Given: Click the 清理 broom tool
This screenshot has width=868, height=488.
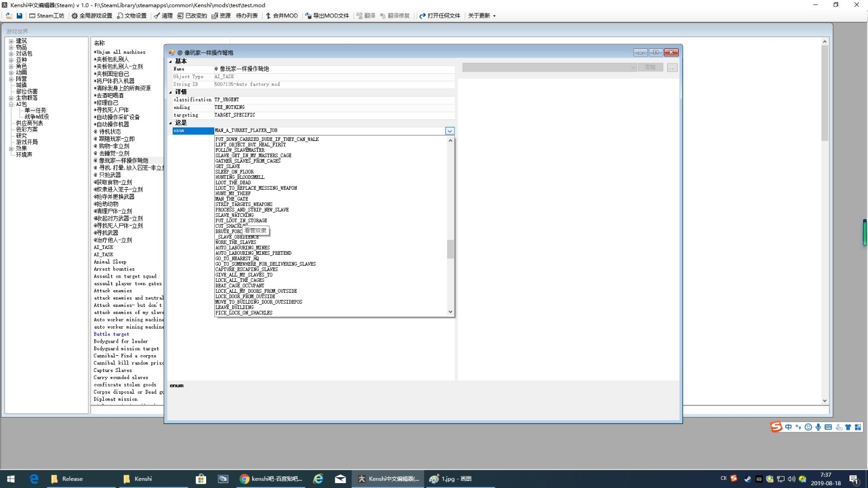Looking at the screenshot, I should [x=163, y=16].
